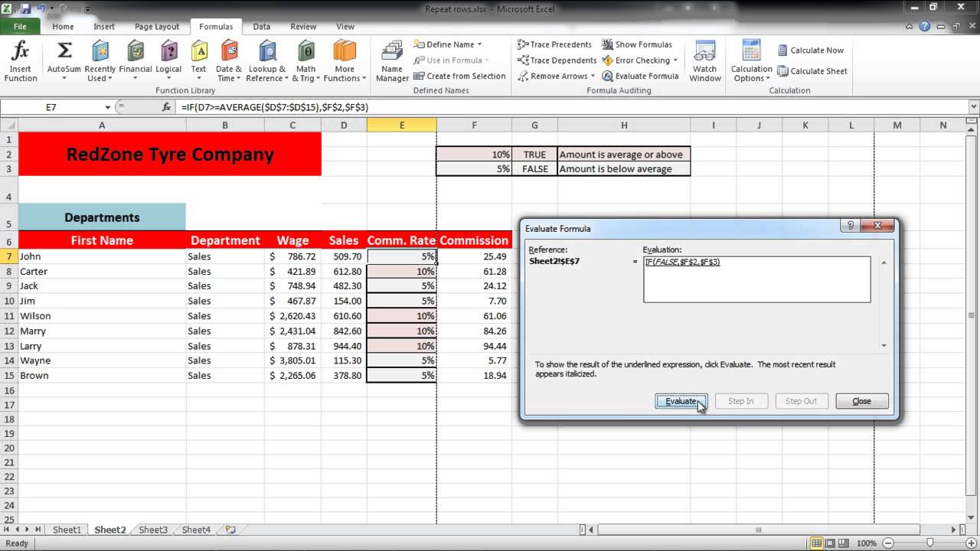Open Recently Used functions

[100, 61]
